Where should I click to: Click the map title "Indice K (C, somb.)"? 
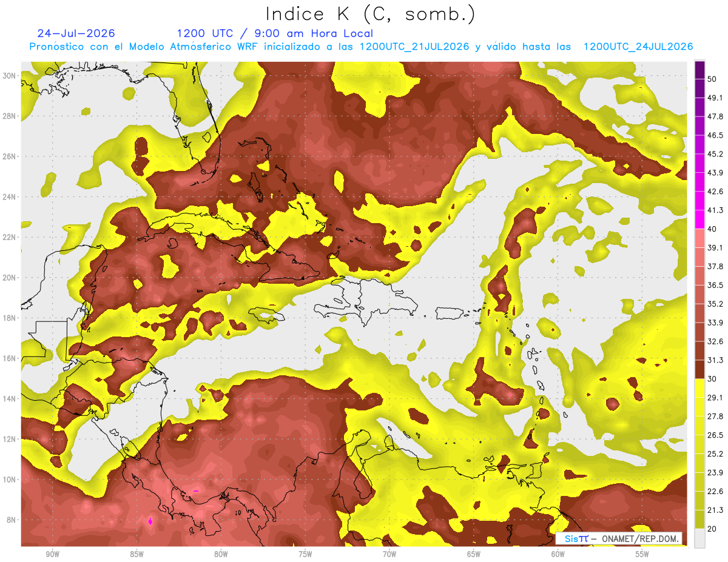pos(371,15)
